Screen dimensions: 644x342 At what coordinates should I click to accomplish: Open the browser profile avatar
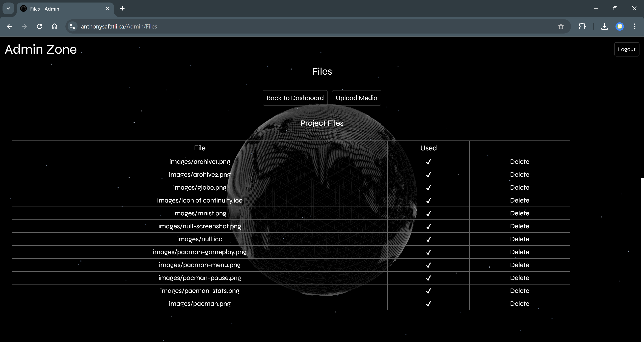pyautogui.click(x=620, y=26)
